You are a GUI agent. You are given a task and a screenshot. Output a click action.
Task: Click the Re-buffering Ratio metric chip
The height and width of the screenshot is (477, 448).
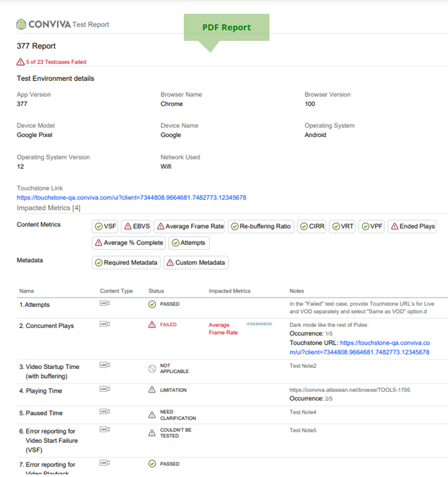click(261, 226)
